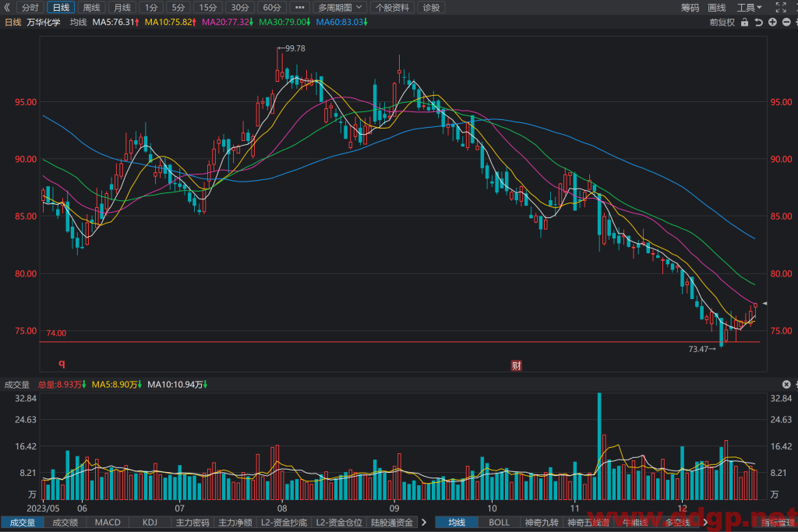Select the 主力净额 indicator tab
This screenshot has height=532, width=798.
[235, 523]
